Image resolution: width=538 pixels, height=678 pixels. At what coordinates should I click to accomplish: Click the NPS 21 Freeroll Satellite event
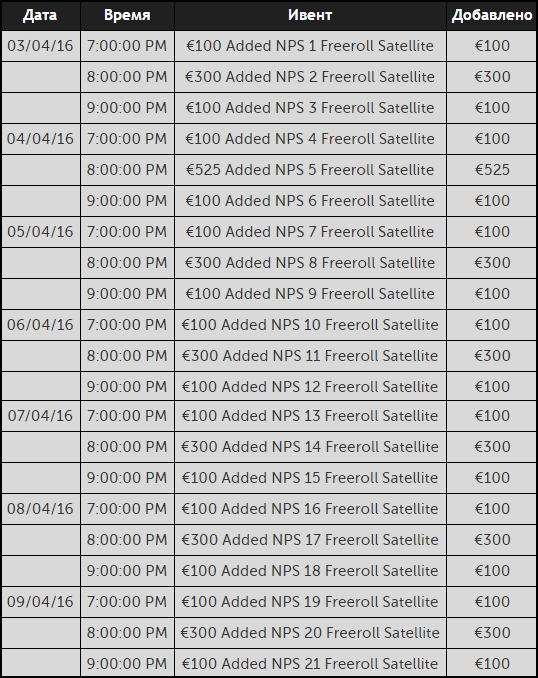coord(310,664)
